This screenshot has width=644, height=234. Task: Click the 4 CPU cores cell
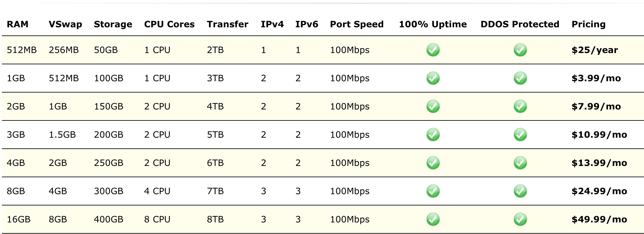coord(157,191)
